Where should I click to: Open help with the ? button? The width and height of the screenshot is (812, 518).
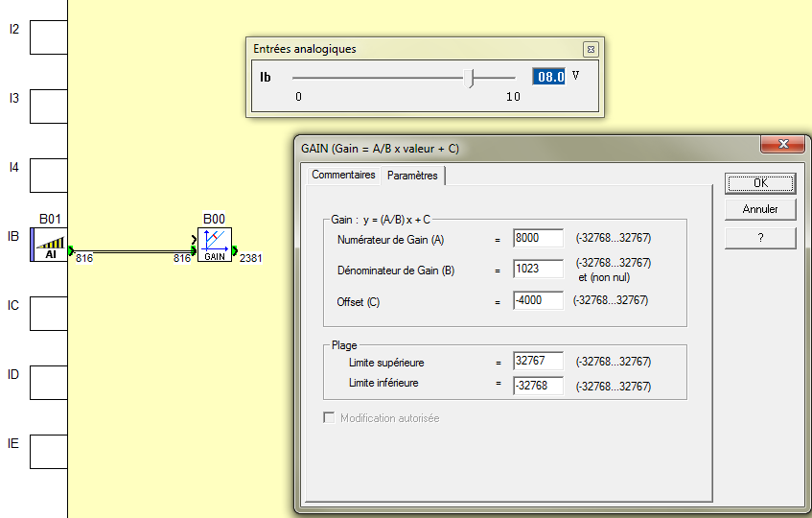759,237
